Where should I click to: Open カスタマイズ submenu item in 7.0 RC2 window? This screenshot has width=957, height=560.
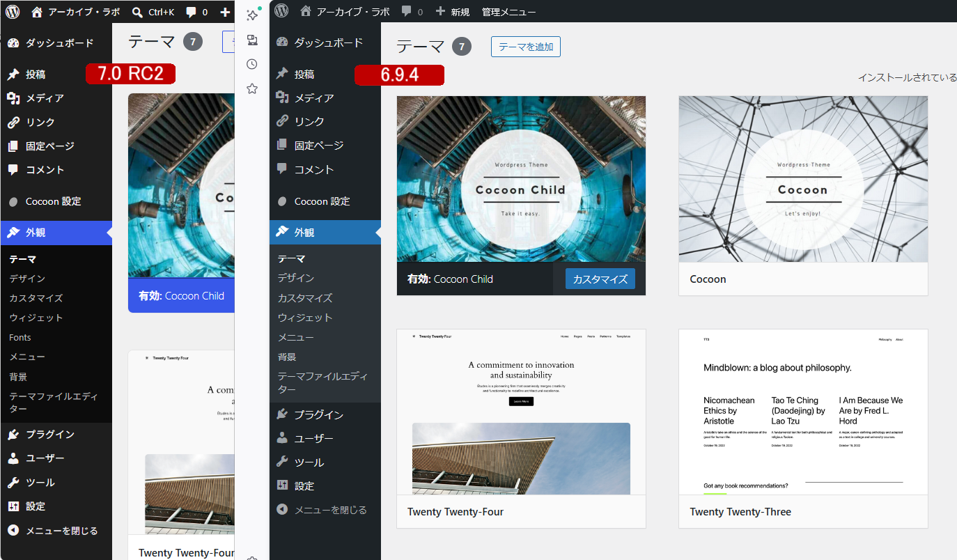36,298
